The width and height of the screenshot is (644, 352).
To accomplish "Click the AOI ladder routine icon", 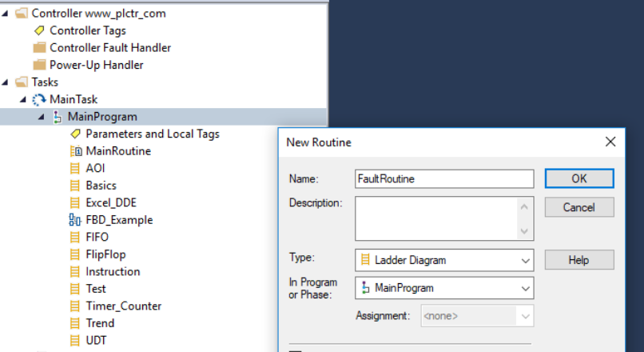I will [x=75, y=168].
